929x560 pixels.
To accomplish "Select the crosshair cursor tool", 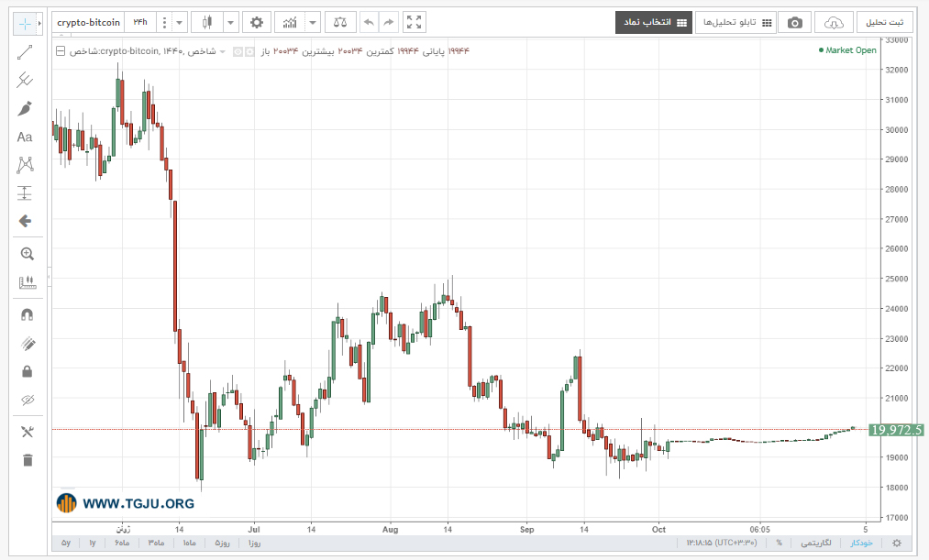I will coord(24,24).
